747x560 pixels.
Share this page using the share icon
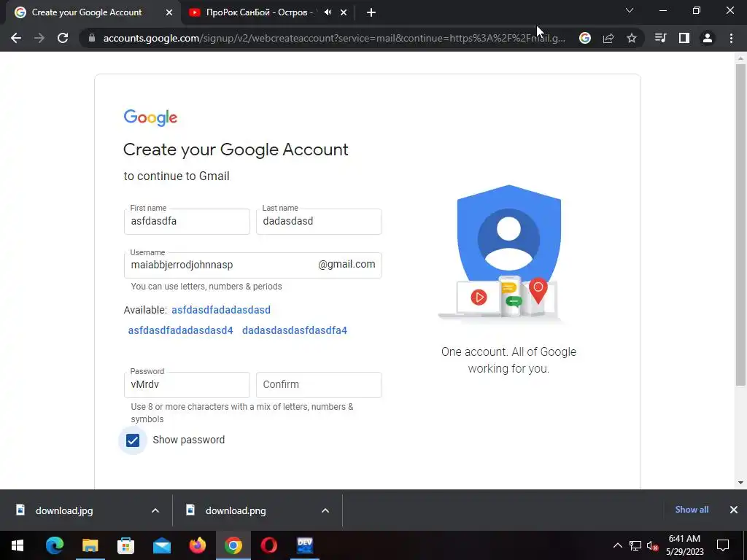click(x=608, y=38)
